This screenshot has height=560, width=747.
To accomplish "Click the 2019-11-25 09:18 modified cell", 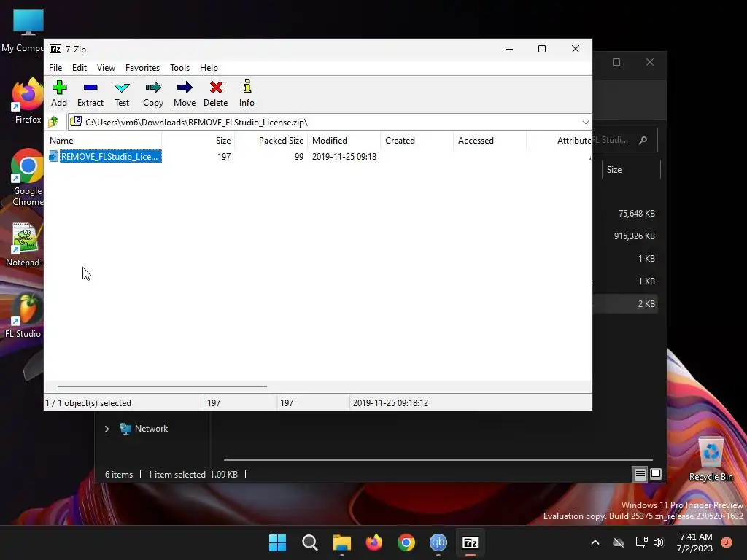I will (x=344, y=156).
